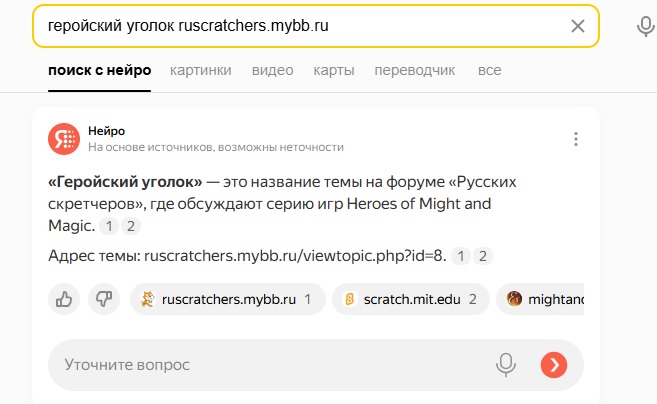Like the answer with the thumbs-up icon
This screenshot has height=404, width=657.
click(64, 299)
